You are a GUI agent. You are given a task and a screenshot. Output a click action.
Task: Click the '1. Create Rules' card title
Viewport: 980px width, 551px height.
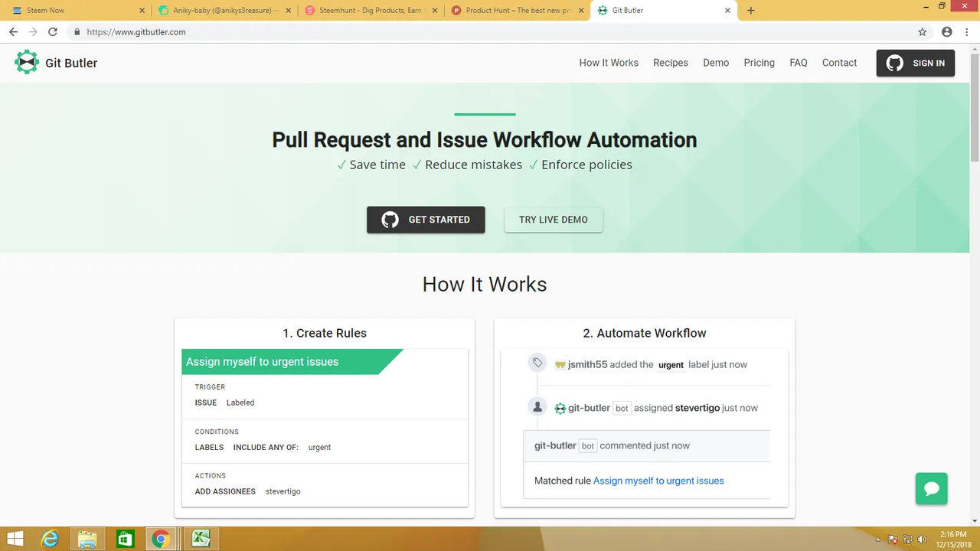pyautogui.click(x=325, y=333)
